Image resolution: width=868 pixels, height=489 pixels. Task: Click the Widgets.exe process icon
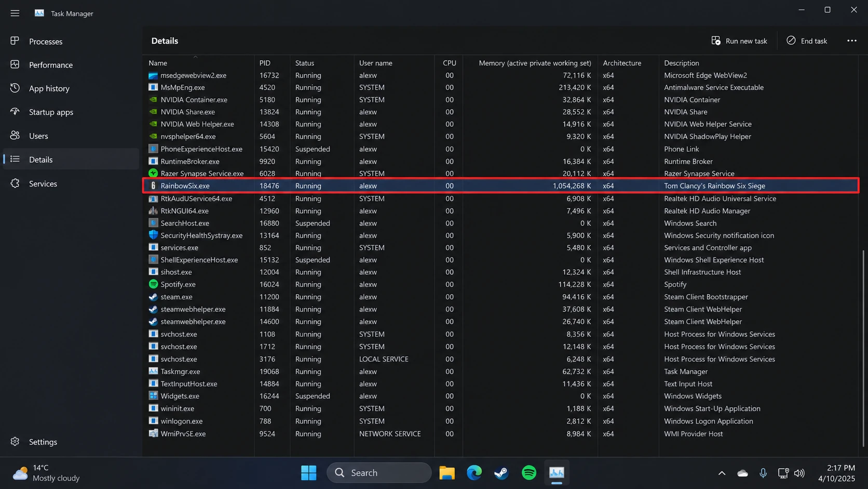pos(153,396)
